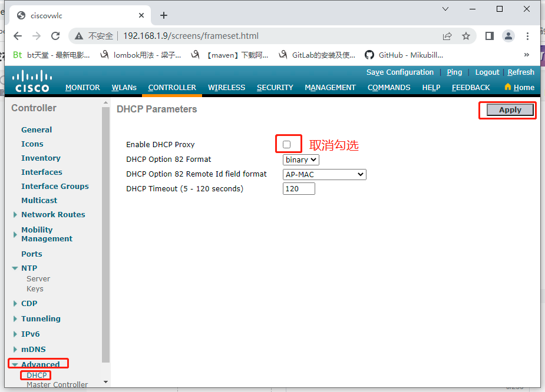Click the DHCP Timeout input field

(298, 188)
